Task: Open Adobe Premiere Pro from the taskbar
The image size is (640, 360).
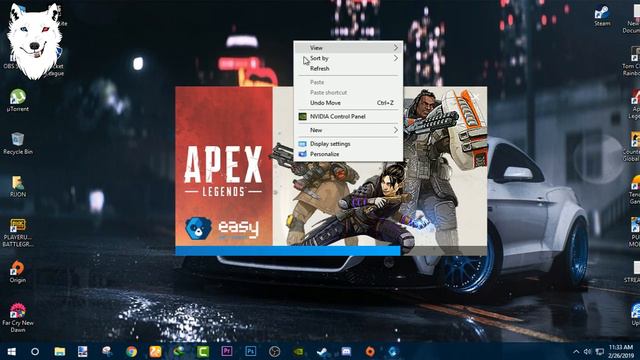Action: pos(227,351)
